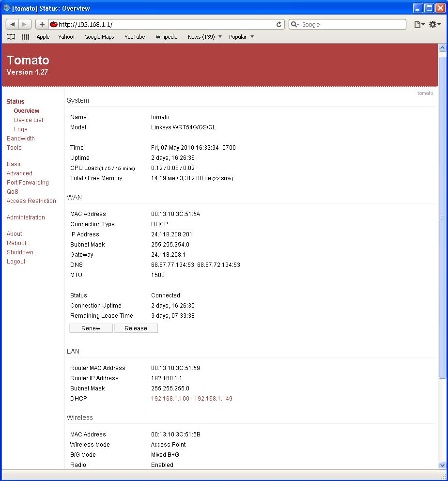Renew the WAN DHCP lease
448x481 pixels.
(91, 328)
